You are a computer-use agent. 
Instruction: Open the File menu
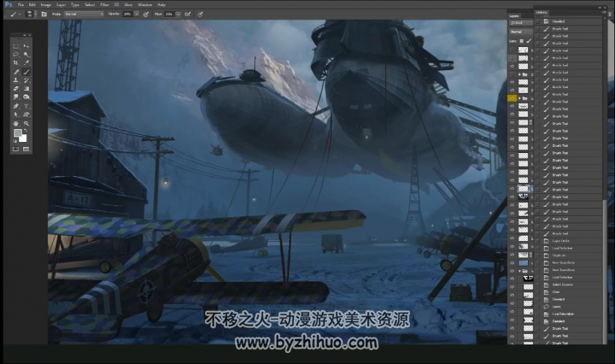point(20,5)
